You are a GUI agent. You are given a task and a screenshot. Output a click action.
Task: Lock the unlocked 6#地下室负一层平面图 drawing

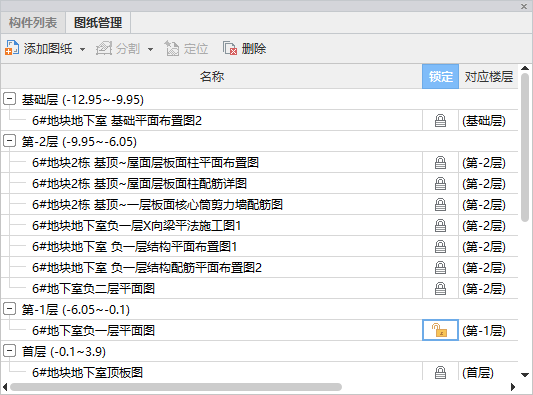[x=440, y=330]
